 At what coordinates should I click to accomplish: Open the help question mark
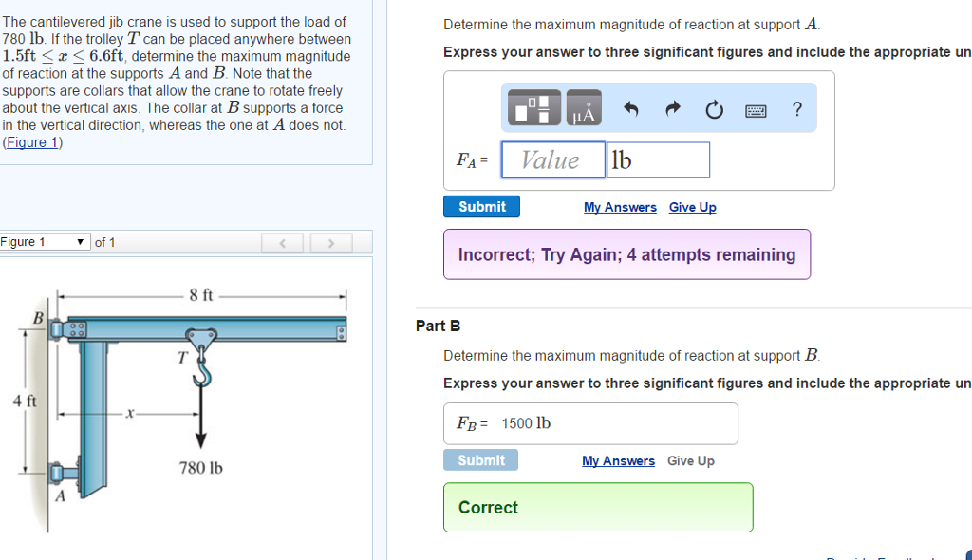(x=797, y=109)
